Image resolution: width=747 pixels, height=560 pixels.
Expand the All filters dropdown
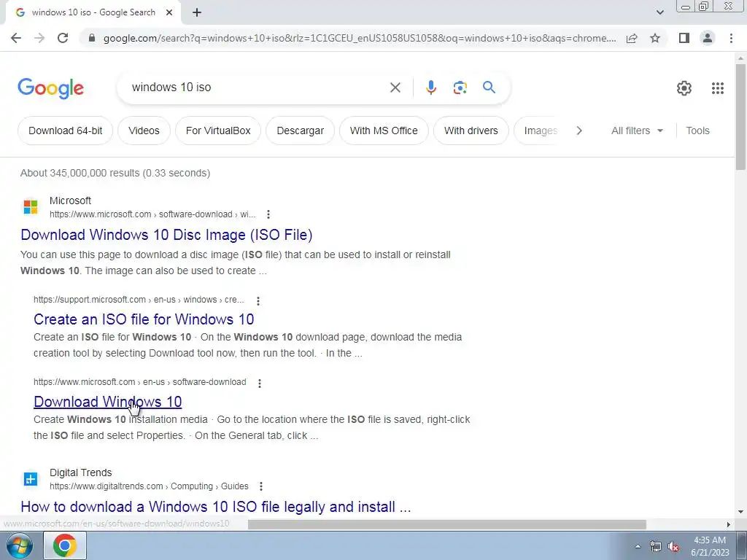coord(637,131)
